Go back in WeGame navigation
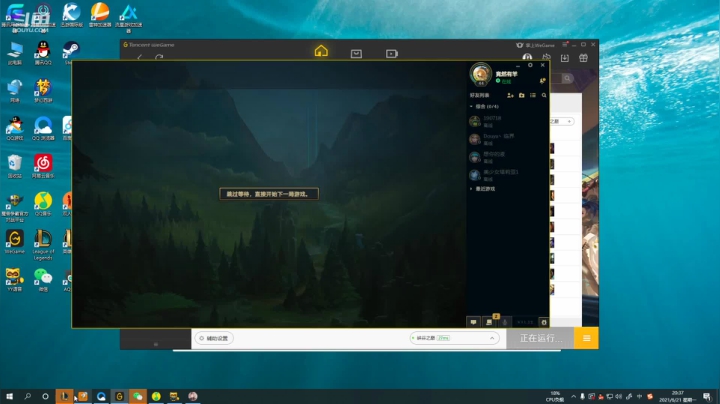720x404 pixels. (x=140, y=57)
